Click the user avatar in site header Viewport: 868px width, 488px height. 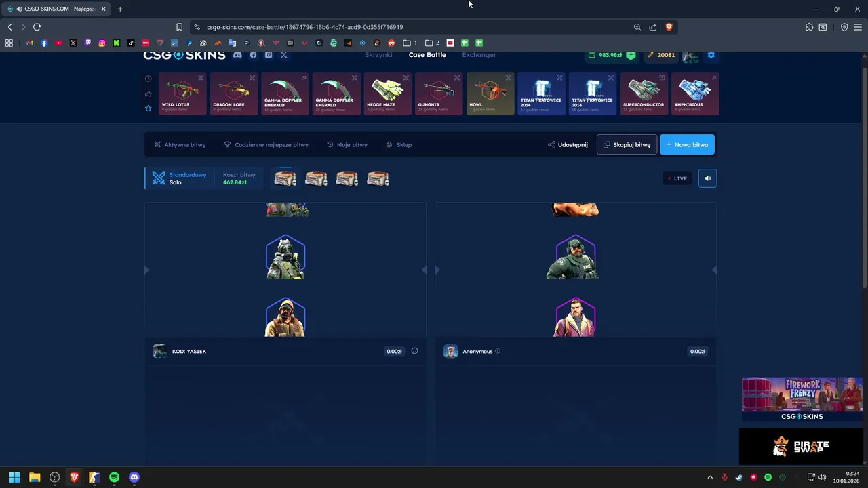pos(690,56)
